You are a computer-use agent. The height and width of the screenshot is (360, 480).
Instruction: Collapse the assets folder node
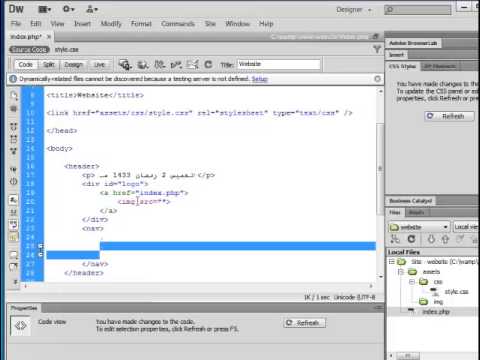pos(401,272)
